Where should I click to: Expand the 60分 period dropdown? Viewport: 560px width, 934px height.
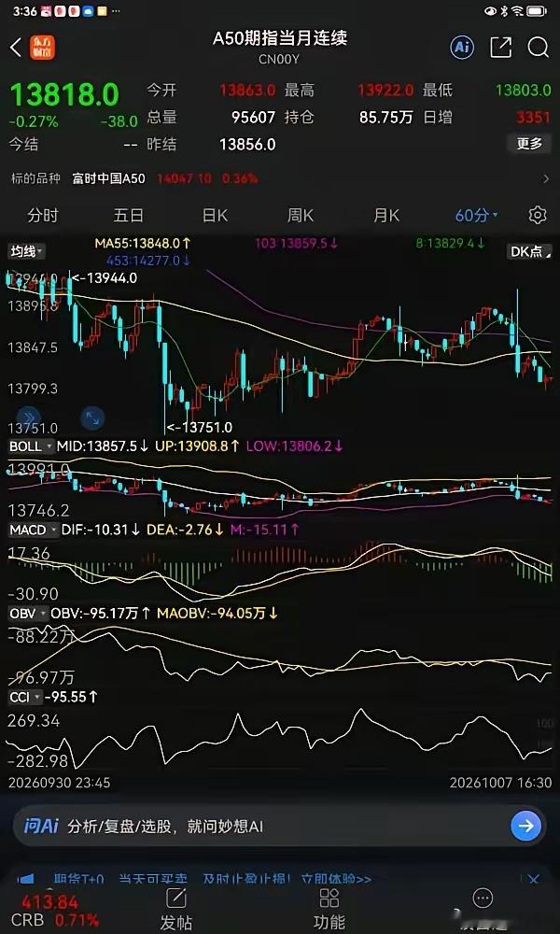(477, 215)
